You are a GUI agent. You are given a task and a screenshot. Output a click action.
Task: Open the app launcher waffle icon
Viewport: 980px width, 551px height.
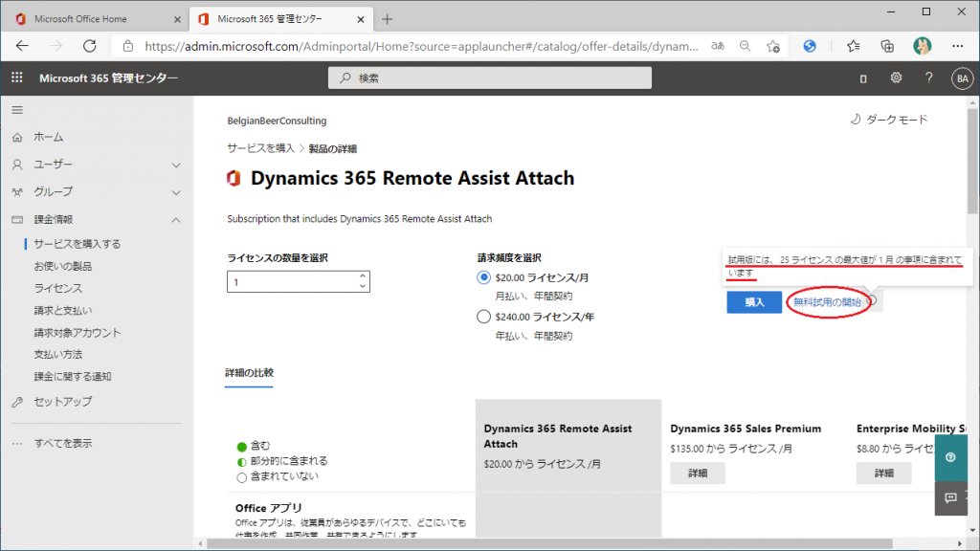tap(17, 77)
